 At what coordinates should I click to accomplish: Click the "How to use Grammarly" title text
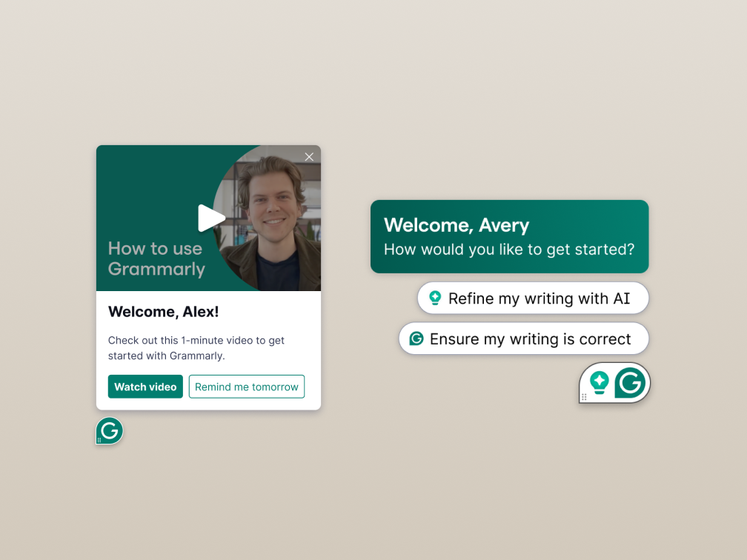pos(156,259)
